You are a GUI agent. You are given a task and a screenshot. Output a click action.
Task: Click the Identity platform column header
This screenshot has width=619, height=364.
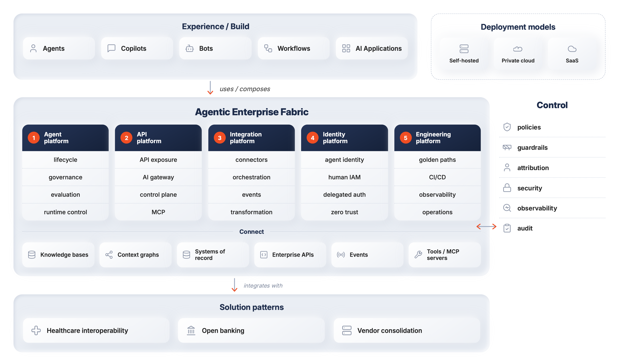344,138
